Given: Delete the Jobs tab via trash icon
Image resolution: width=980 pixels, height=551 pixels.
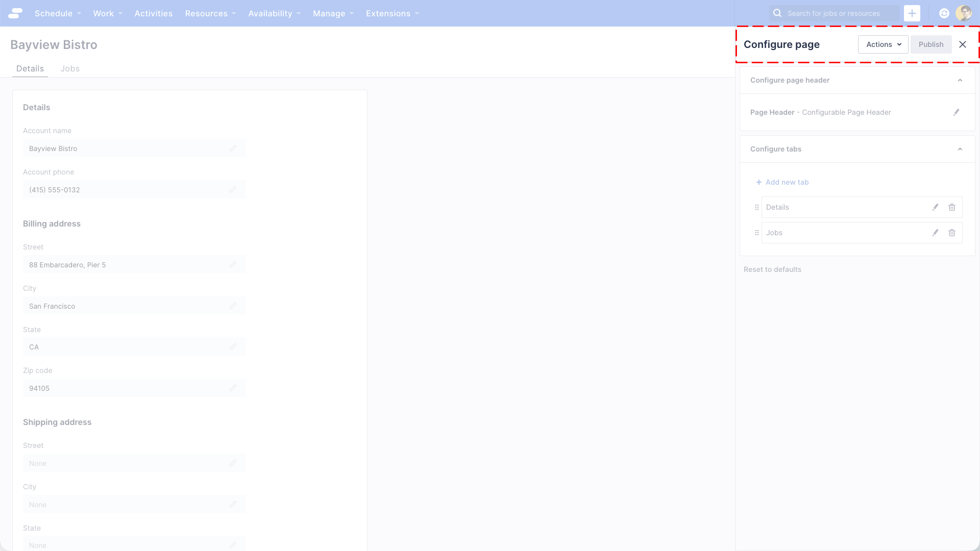Looking at the screenshot, I should (x=952, y=233).
